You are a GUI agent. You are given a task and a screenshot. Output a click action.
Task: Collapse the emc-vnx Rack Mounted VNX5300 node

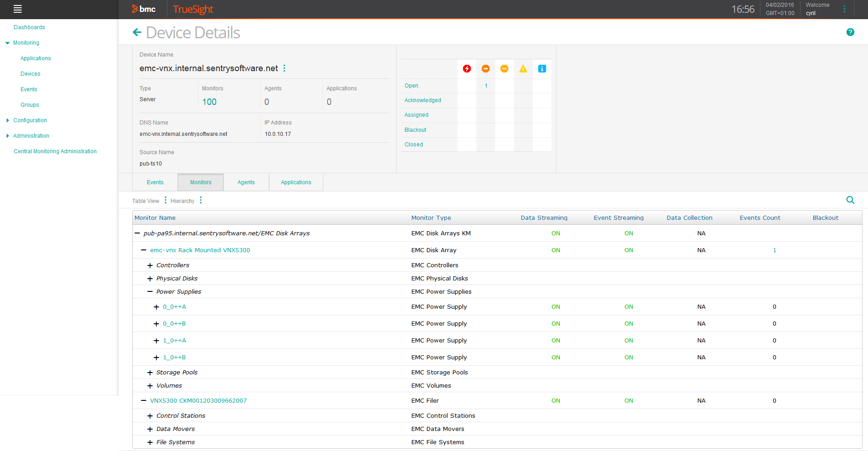click(144, 250)
